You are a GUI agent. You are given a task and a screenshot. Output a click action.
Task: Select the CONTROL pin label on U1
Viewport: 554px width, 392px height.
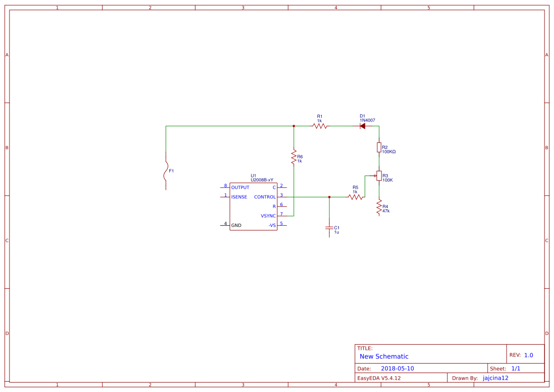[x=264, y=197]
